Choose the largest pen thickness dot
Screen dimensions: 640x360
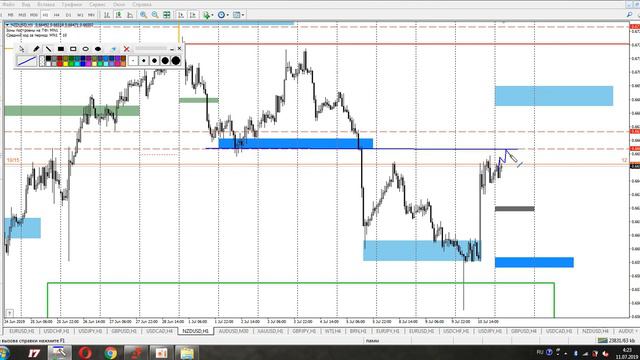[x=176, y=61]
